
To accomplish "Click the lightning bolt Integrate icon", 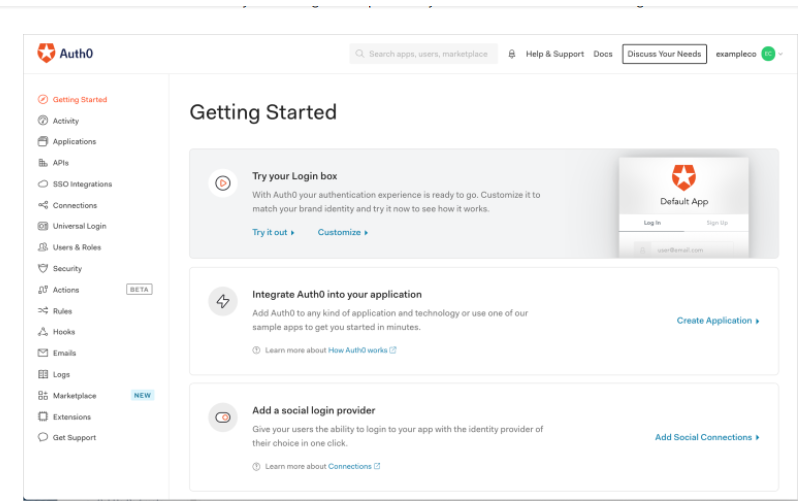I will click(223, 300).
